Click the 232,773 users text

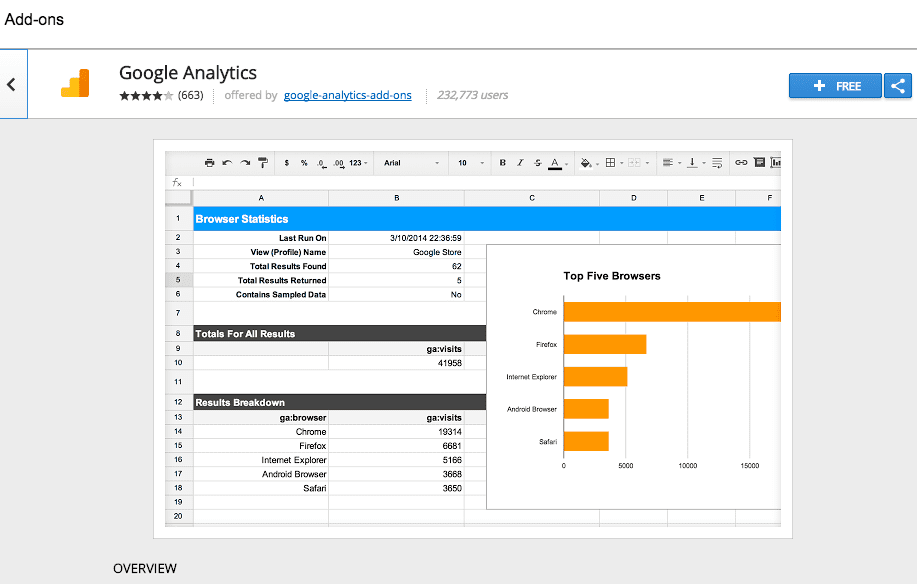coord(473,95)
